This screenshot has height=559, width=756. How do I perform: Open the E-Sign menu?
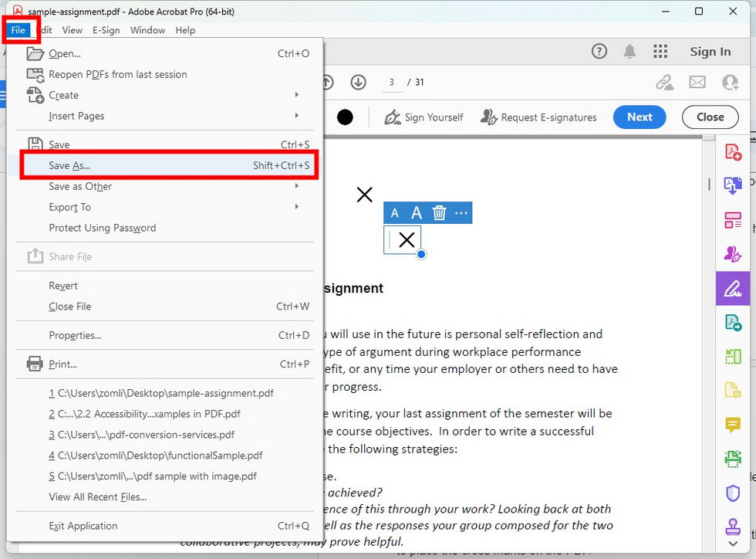pos(106,30)
